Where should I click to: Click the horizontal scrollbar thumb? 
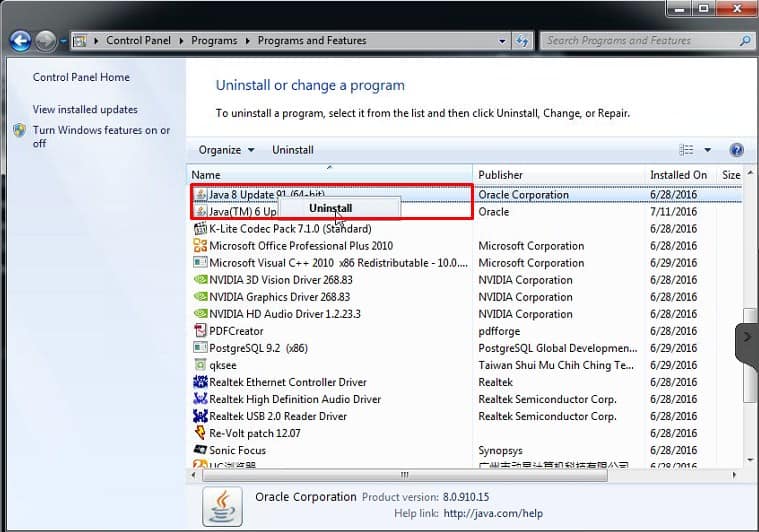pyautogui.click(x=405, y=475)
